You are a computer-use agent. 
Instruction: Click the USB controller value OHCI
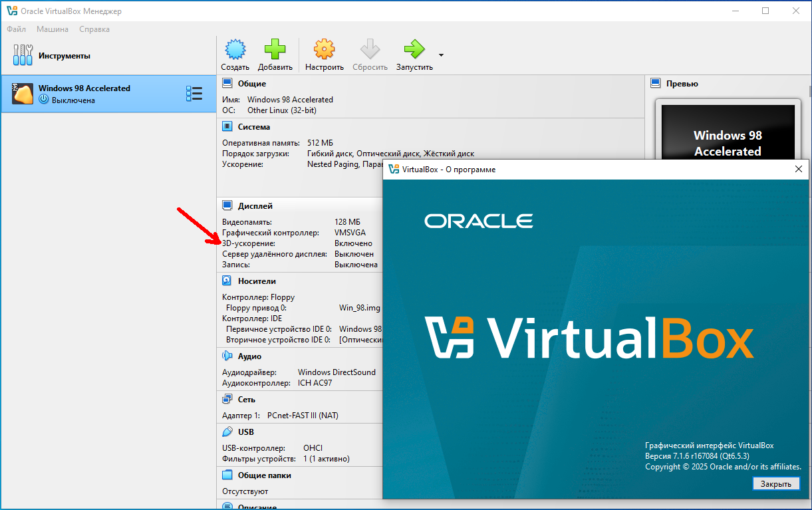tap(313, 448)
